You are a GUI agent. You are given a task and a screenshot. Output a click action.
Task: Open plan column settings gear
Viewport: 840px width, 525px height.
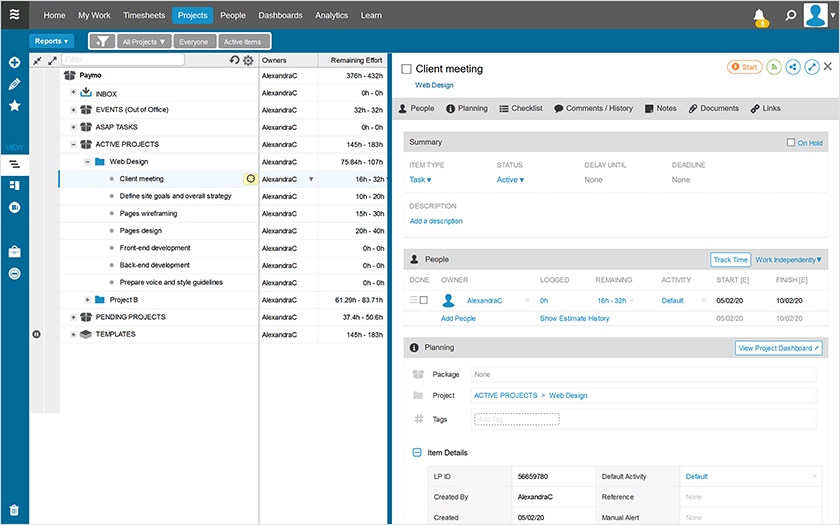click(248, 61)
